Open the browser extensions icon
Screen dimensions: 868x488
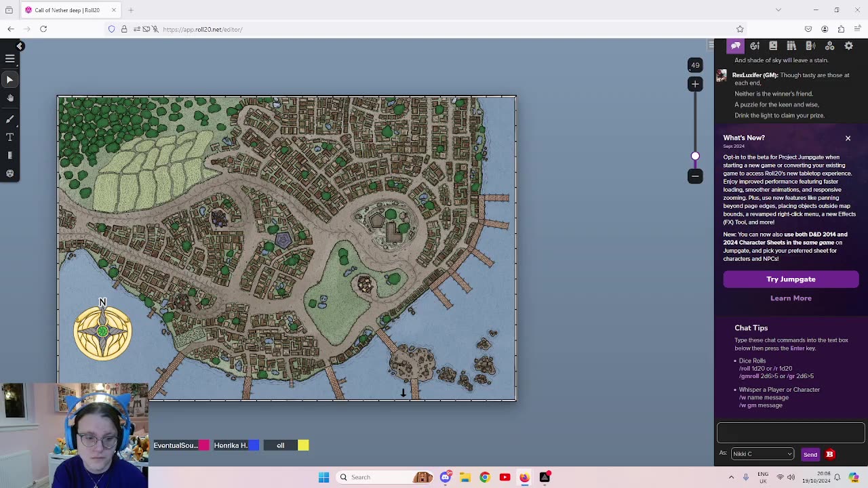(x=841, y=29)
